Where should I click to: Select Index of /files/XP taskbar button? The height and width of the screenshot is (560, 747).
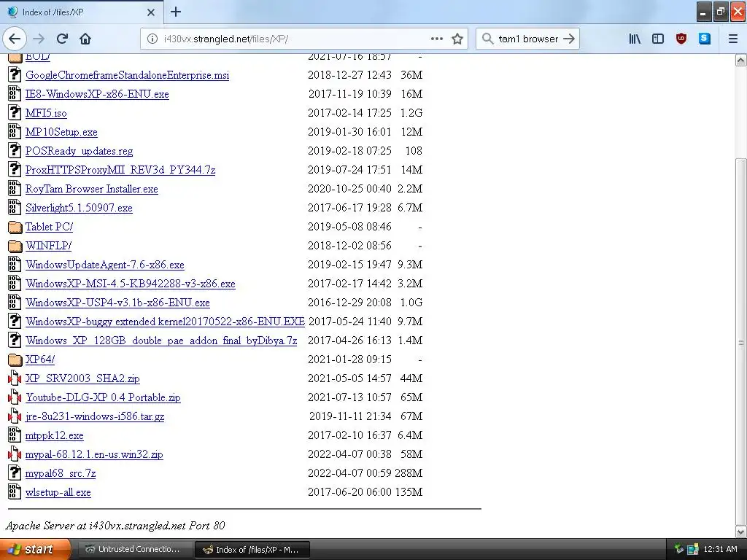pos(252,550)
